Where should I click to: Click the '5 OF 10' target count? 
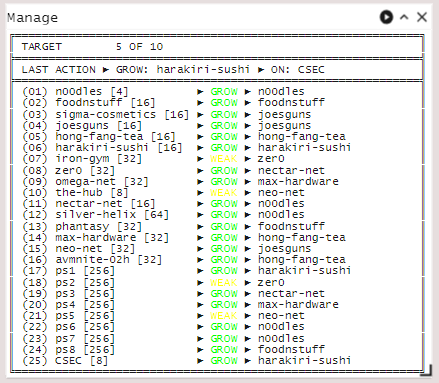[x=139, y=47]
